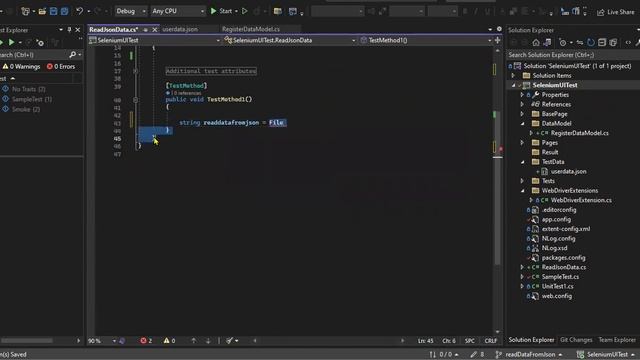Toggle pin on ReadJsonData.cs tab

point(146,30)
